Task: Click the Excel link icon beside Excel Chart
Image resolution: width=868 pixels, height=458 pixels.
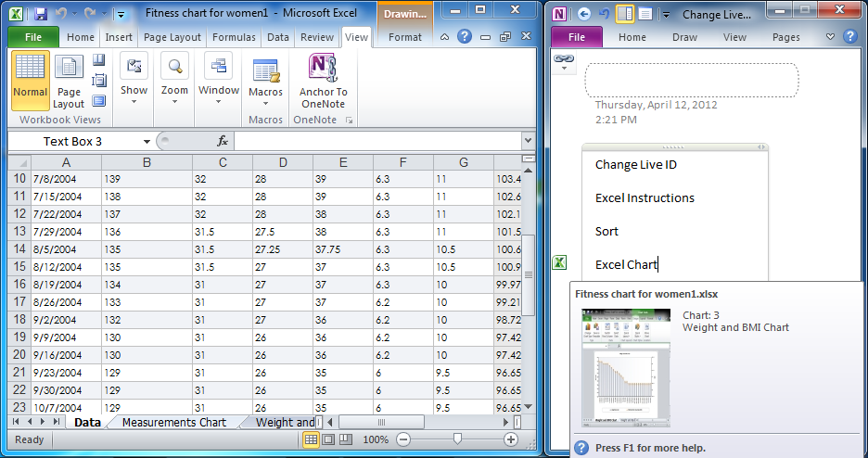Action: pyautogui.click(x=560, y=262)
